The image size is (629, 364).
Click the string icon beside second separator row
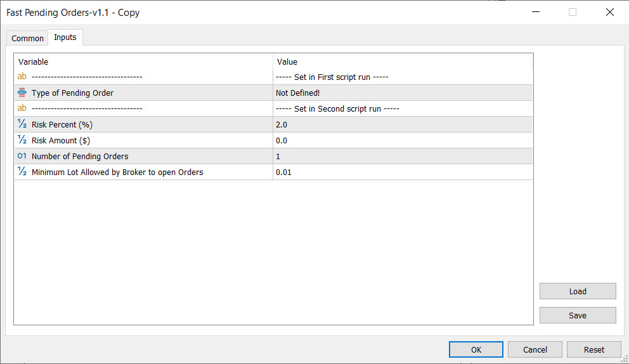[x=22, y=108]
